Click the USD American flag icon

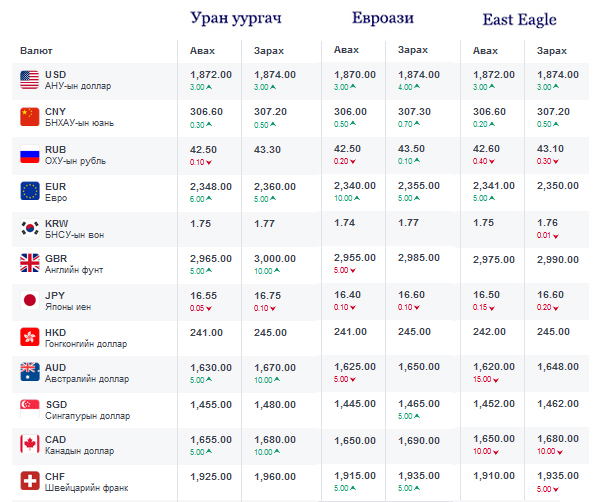click(x=29, y=80)
